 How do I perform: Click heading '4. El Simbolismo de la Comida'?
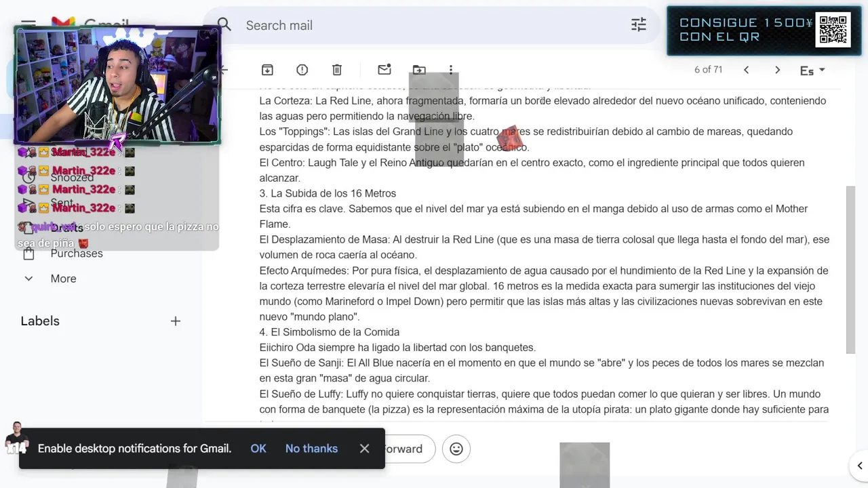click(x=330, y=332)
